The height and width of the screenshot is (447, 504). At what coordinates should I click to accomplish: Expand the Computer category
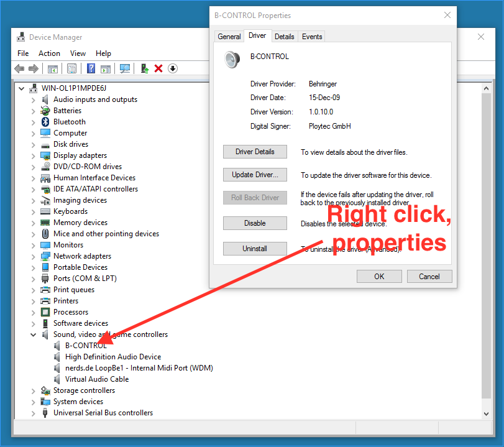[33, 134]
